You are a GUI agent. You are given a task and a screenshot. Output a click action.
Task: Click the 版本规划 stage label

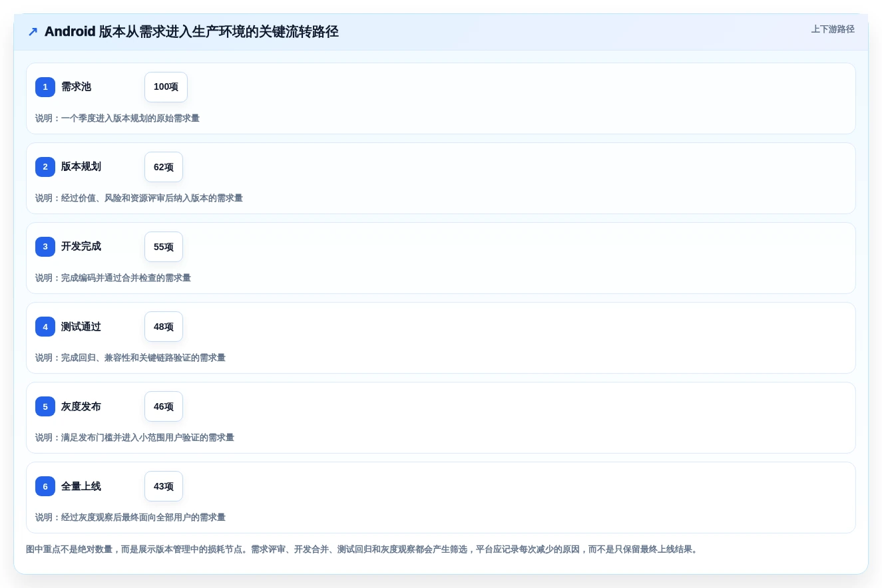[81, 167]
